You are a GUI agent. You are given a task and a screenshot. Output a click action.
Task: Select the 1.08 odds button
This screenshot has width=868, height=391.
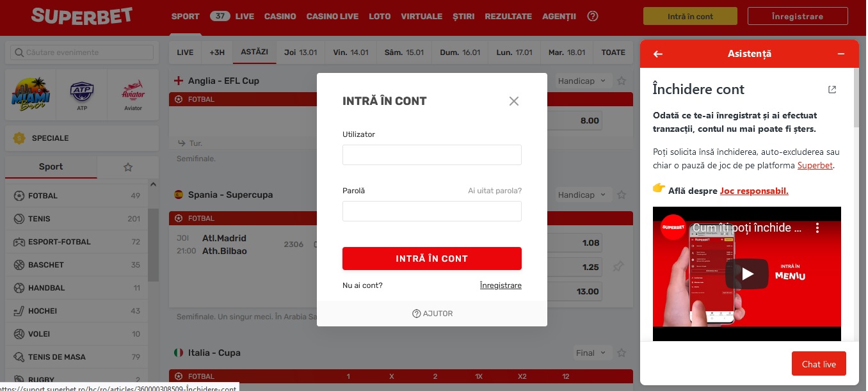click(575, 243)
